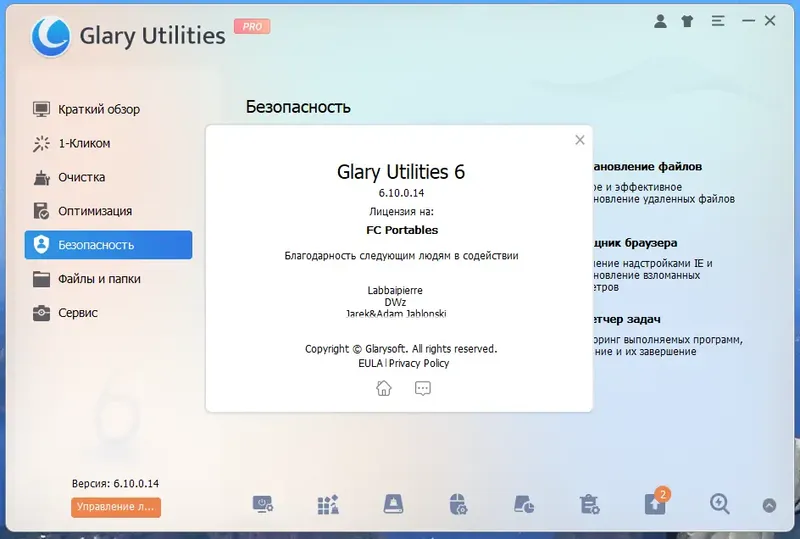Click the Copyright © Glarysoft line
Viewport: 800px width, 539px height.
(401, 349)
